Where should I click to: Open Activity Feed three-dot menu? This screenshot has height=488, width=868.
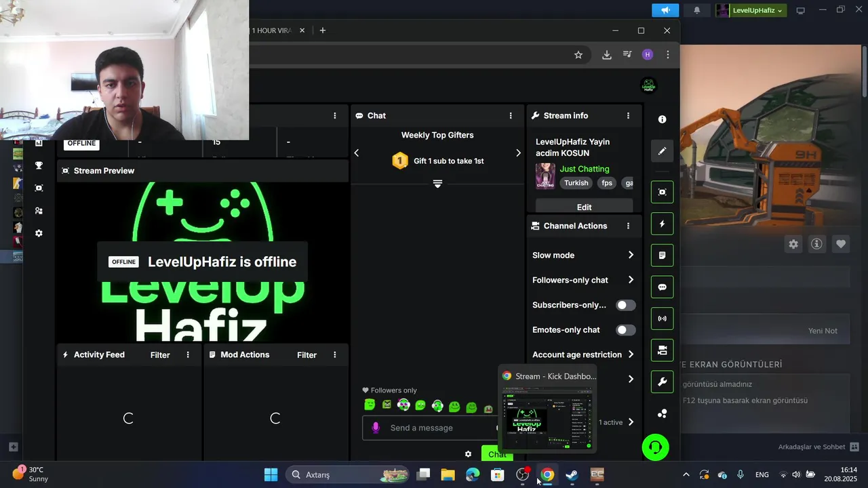point(188,354)
